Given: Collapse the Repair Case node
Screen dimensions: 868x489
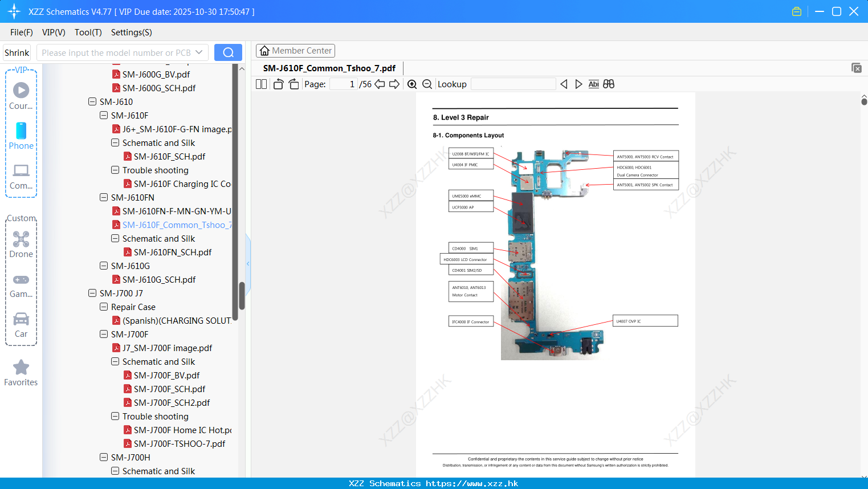Looking at the screenshot, I should pos(104,307).
